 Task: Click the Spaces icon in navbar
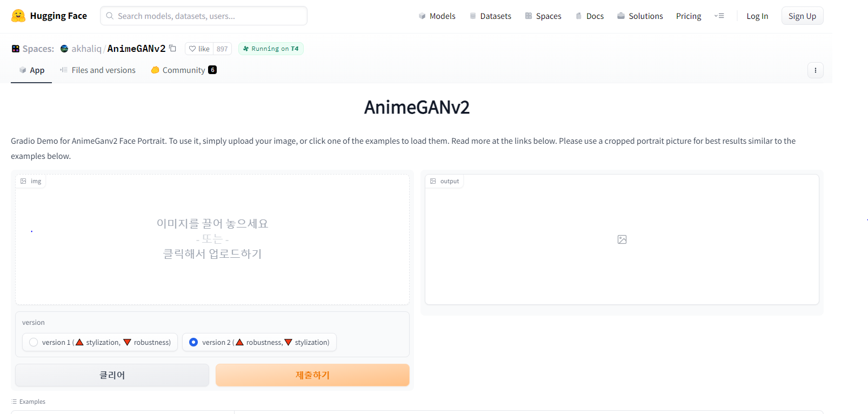pos(529,16)
